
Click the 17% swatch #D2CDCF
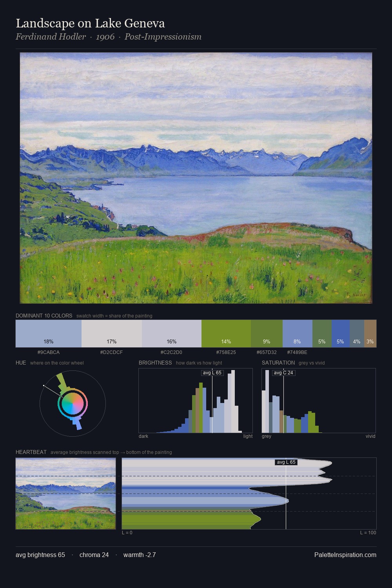click(112, 334)
